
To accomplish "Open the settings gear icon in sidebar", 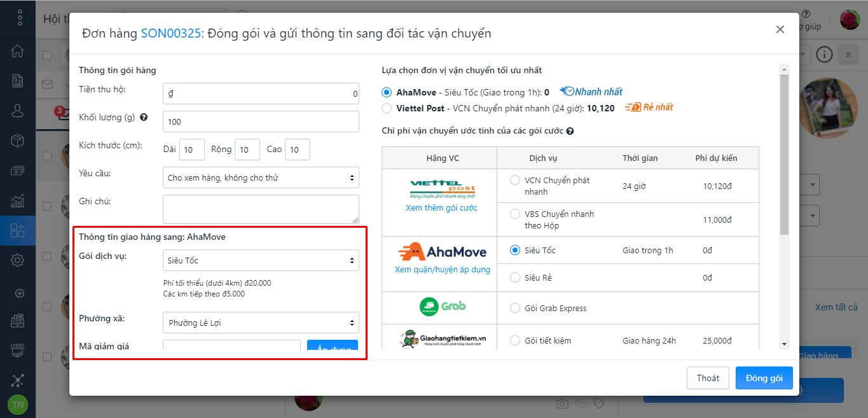I will 18,260.
